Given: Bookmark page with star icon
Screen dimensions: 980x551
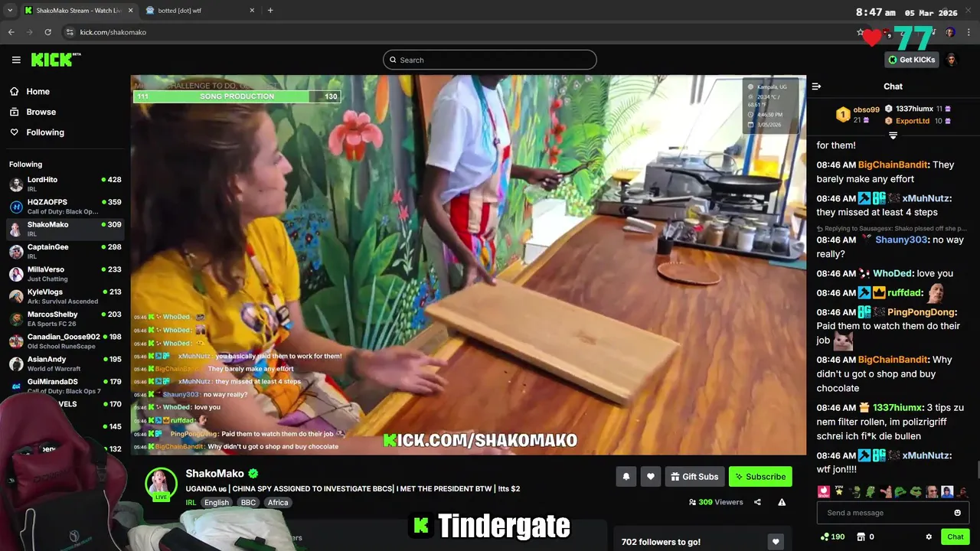Looking at the screenshot, I should click(x=860, y=32).
